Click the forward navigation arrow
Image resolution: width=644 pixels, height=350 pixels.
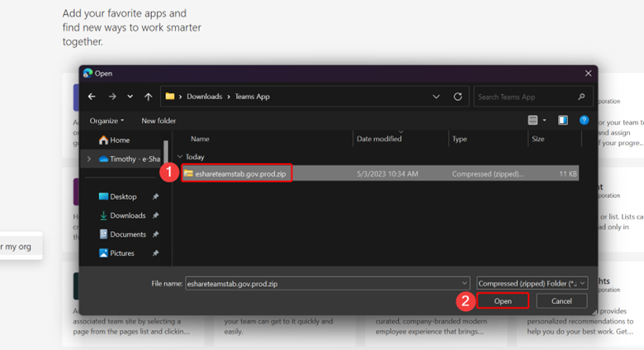point(112,97)
